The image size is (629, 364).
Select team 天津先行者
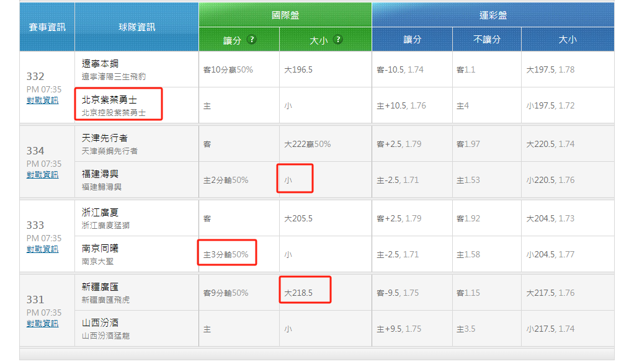point(105,138)
